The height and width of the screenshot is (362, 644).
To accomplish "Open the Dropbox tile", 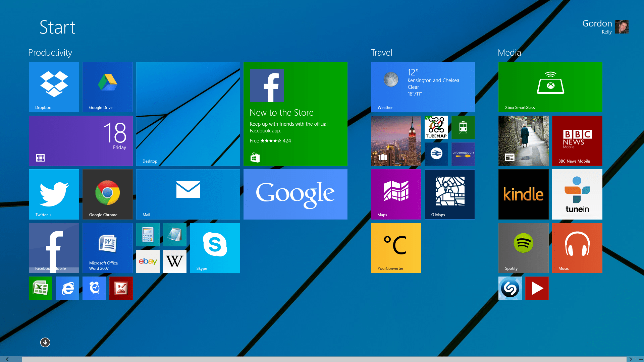I will [54, 87].
